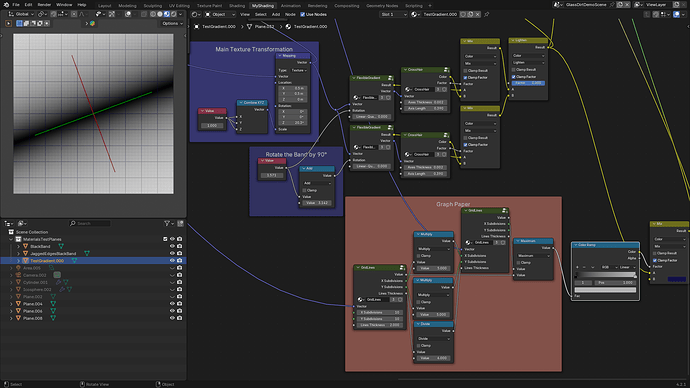This screenshot has width=690, height=388.
Task: Click TestGradient.000 material name field
Action: tap(440, 15)
